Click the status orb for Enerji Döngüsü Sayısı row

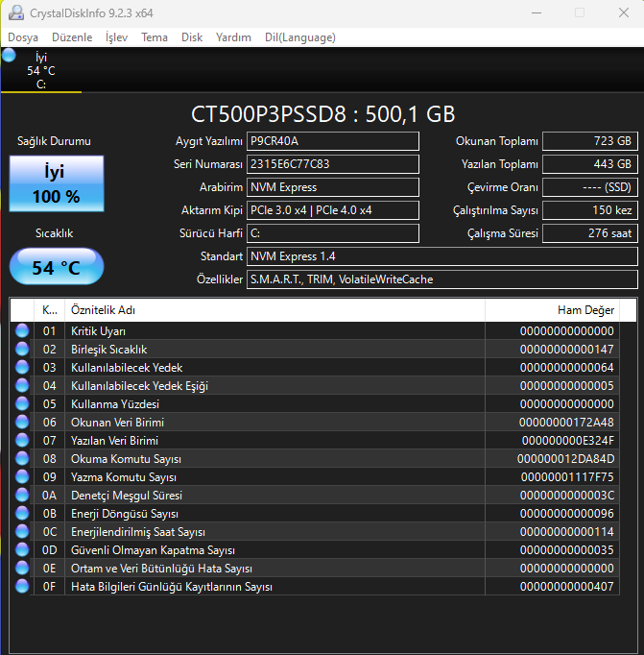click(x=22, y=514)
